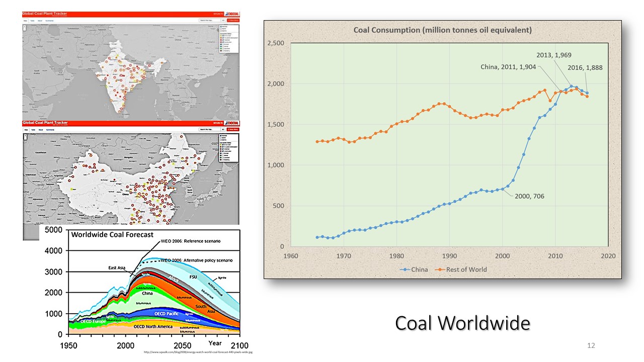Toggle the Announced checkbox in the India legend
The image size is (644, 362).
pyautogui.click(x=223, y=36)
